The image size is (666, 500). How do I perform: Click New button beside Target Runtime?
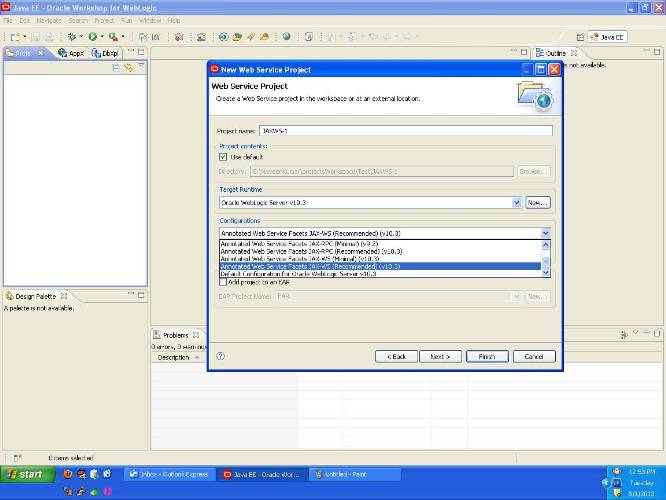[x=538, y=203]
